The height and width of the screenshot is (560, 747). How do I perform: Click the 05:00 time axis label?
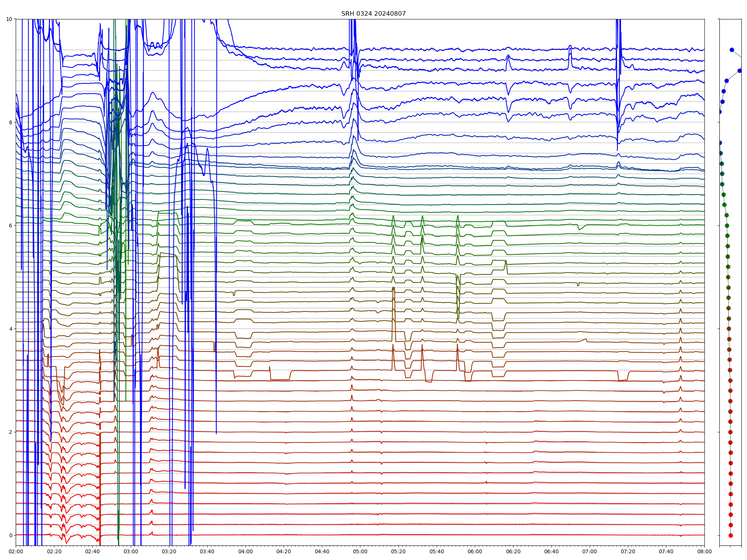pyautogui.click(x=360, y=551)
